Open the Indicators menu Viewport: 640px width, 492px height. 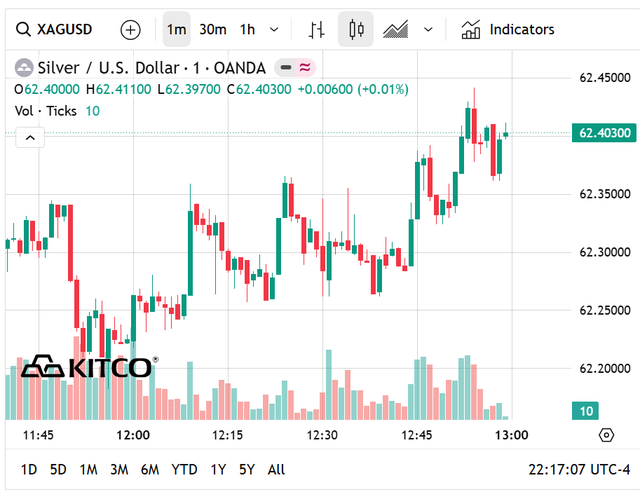tap(508, 29)
